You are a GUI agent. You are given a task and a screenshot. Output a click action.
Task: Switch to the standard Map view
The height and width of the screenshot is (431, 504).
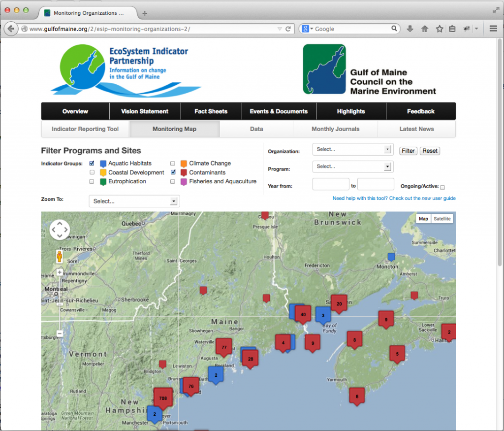[x=423, y=219]
